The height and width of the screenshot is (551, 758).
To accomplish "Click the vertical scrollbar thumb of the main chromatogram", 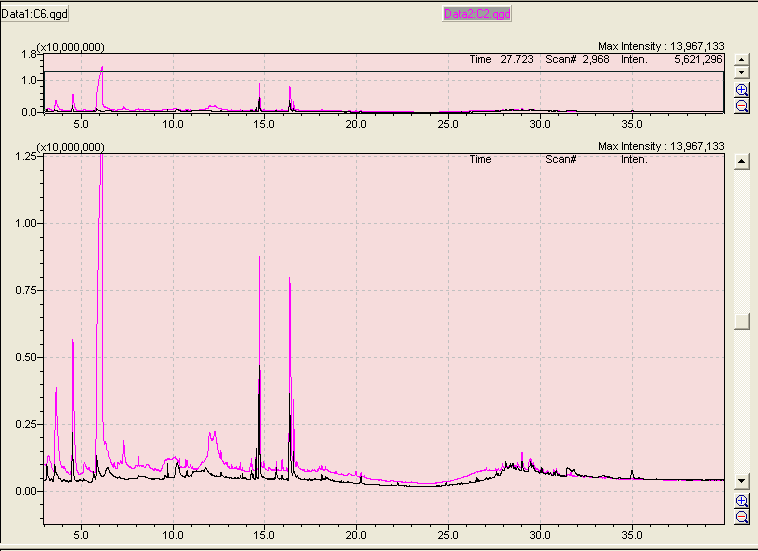I will click(742, 320).
